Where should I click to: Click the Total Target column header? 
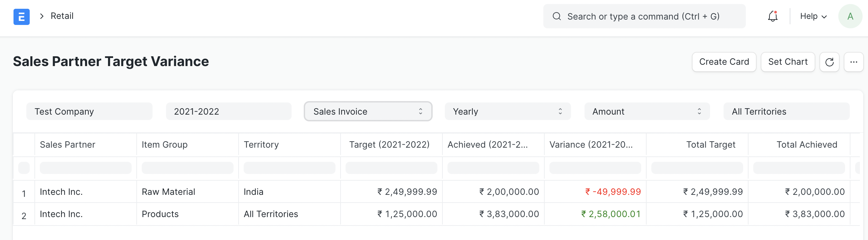coord(710,145)
